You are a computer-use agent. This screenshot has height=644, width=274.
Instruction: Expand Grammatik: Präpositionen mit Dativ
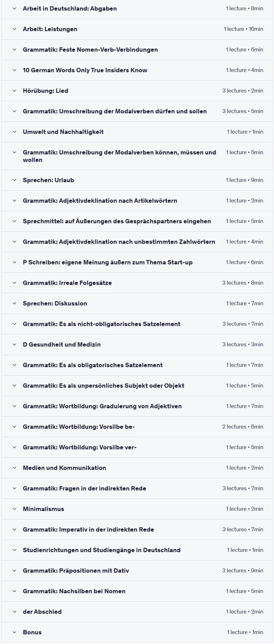(137, 571)
